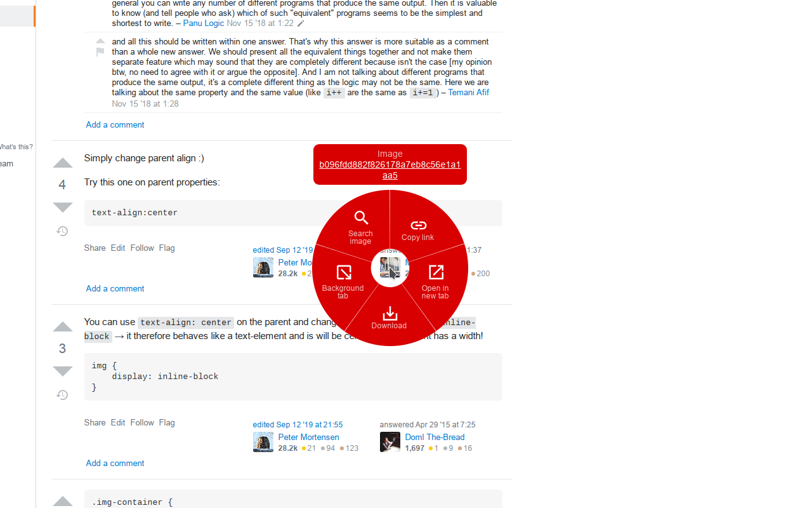
Task: Downvote the answer with 4 votes
Action: [x=62, y=206]
